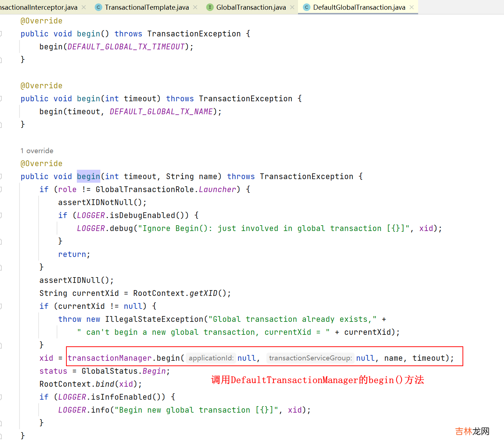Click the RootContext.bind call
The width and height of the screenshot is (504, 444).
pyautogui.click(x=91, y=384)
